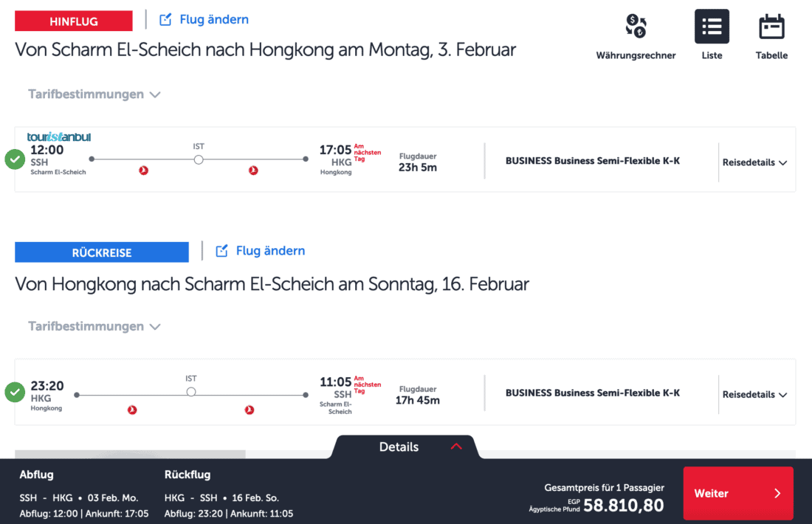Click the IST stopover marker on return route
This screenshot has width=812, height=524.
[x=191, y=392]
